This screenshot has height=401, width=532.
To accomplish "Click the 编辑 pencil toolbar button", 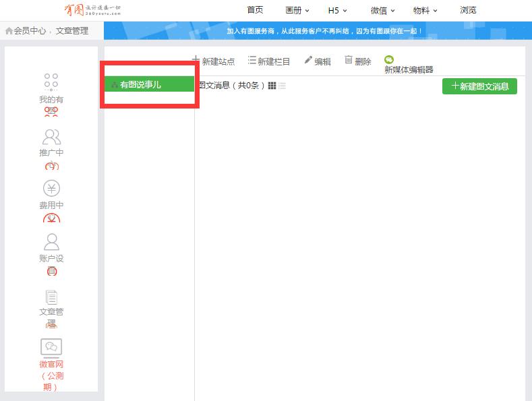I will [318, 61].
